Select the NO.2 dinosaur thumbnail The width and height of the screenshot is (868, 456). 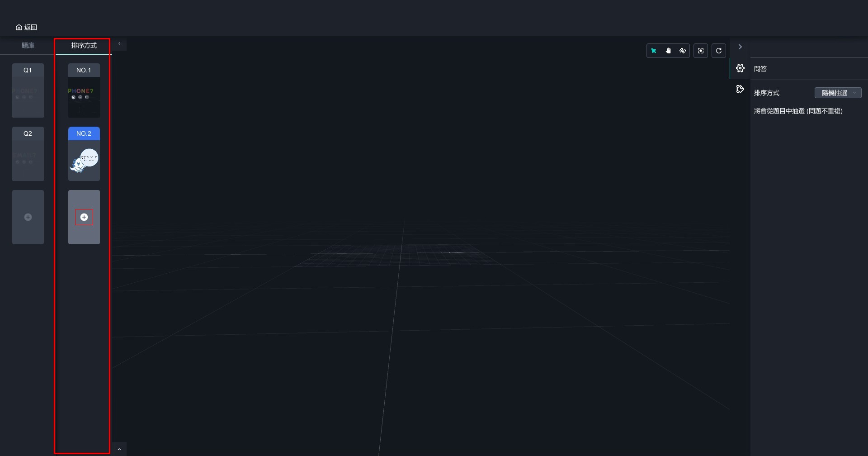(x=84, y=160)
